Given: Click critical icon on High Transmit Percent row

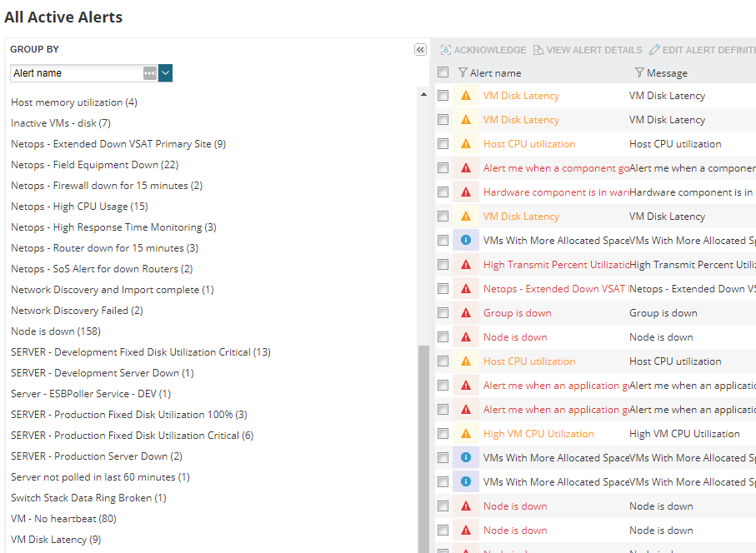Looking at the screenshot, I should [466, 265].
